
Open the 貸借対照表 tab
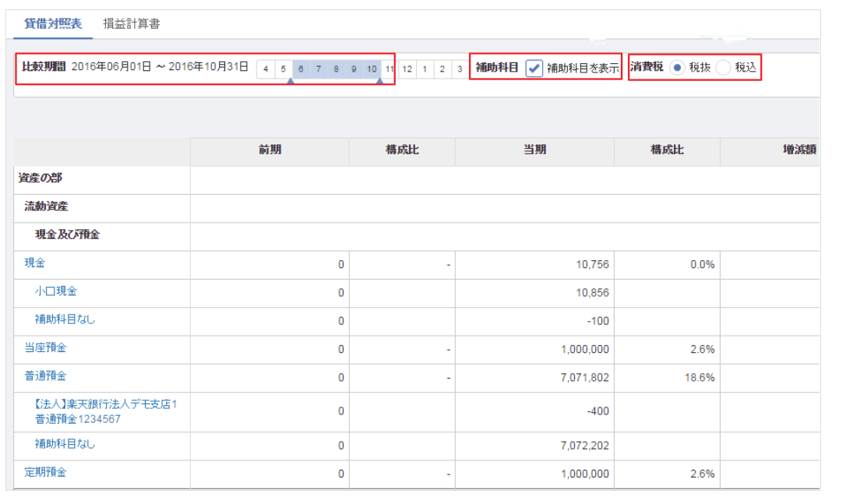(53, 24)
